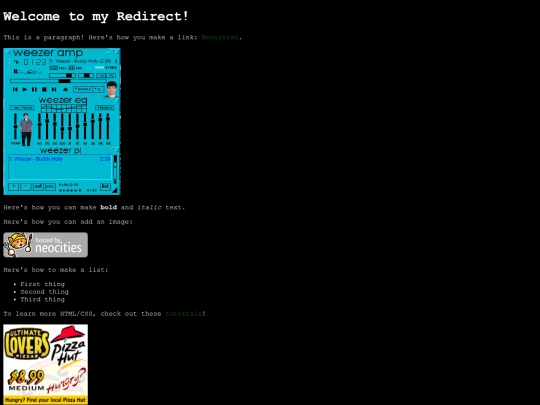
Task: Click the 'Second thing' list item
Action: point(44,292)
